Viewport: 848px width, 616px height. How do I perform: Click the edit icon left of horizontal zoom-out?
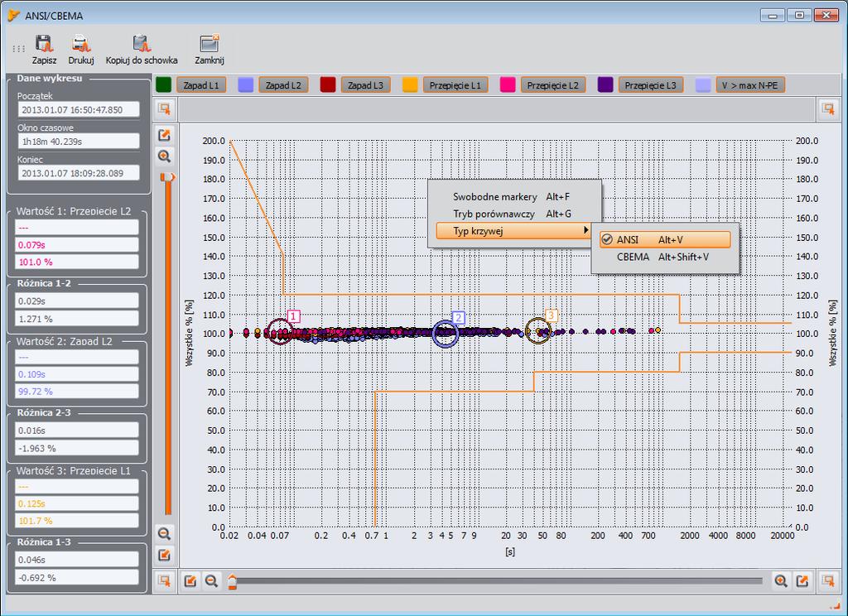click(190, 581)
